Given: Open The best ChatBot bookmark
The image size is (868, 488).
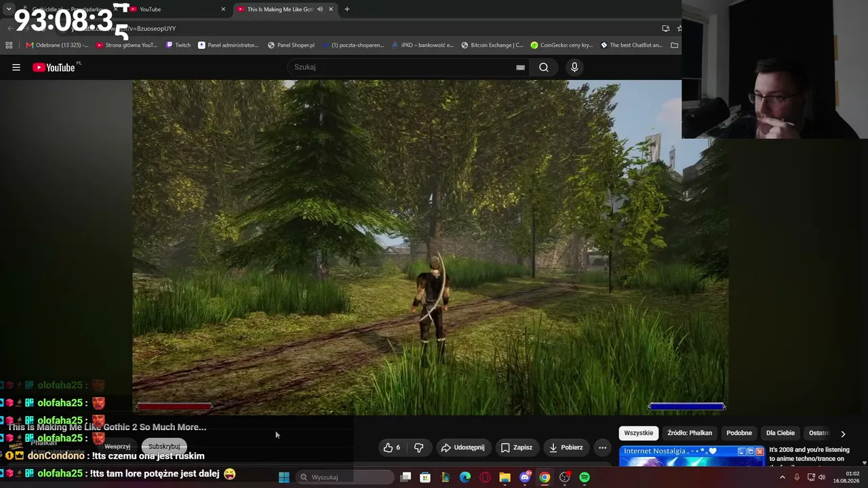Looking at the screenshot, I should [631, 45].
